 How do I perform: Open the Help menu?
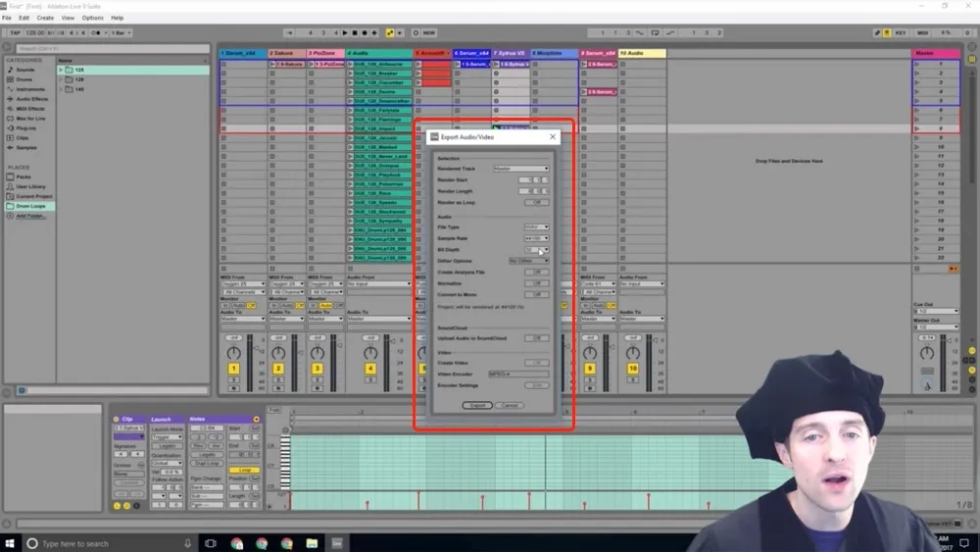click(117, 18)
